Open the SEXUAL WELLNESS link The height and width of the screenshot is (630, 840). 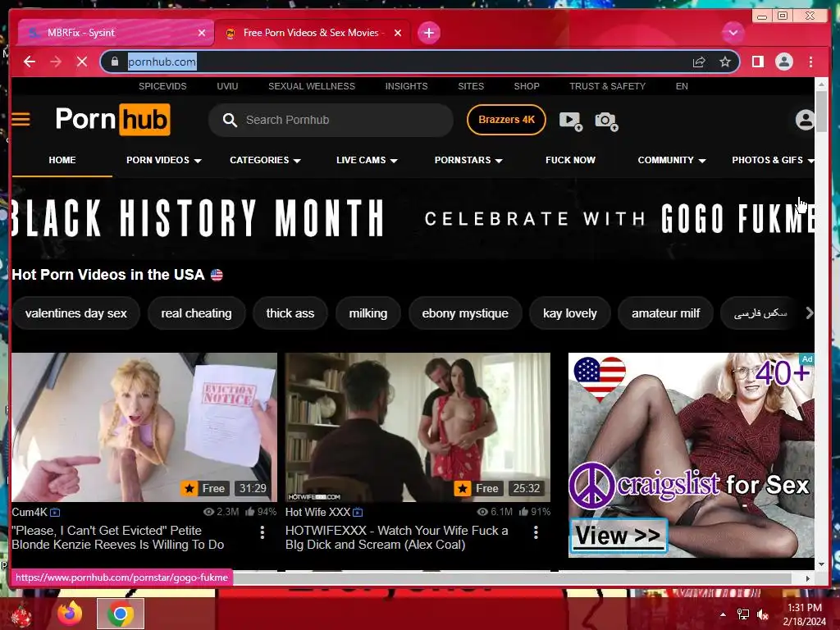tap(312, 86)
